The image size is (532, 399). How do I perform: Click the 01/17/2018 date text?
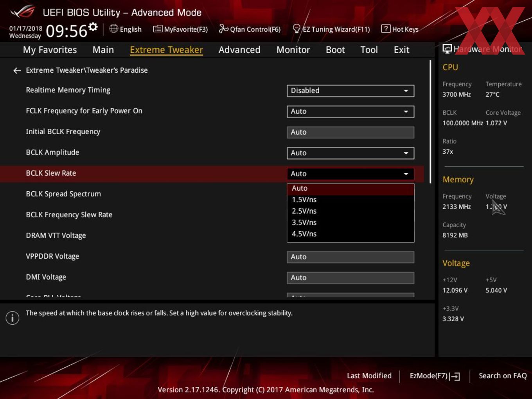point(26,28)
